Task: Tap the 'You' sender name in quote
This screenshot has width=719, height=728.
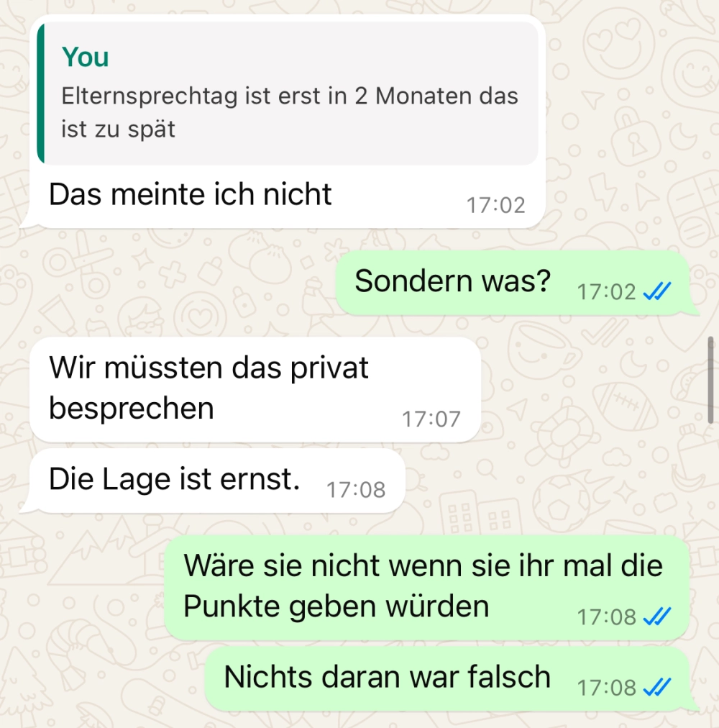Action: click(86, 57)
